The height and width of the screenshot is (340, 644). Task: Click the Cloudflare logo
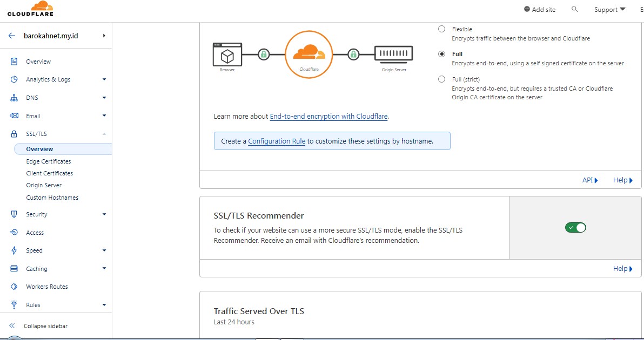(30, 9)
